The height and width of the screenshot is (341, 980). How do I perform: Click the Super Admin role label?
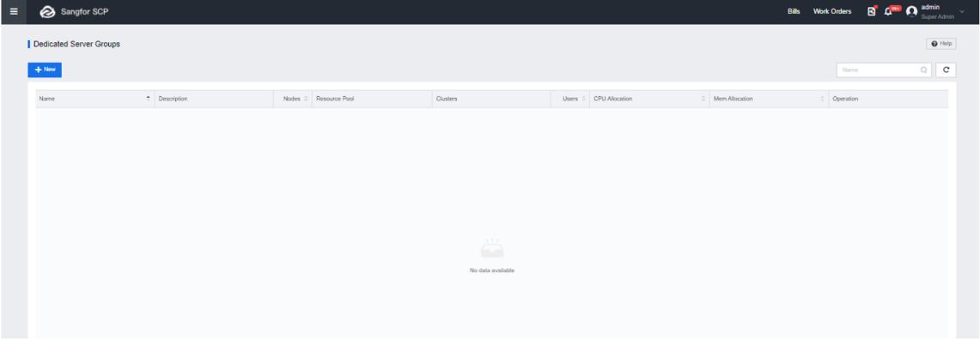click(938, 17)
